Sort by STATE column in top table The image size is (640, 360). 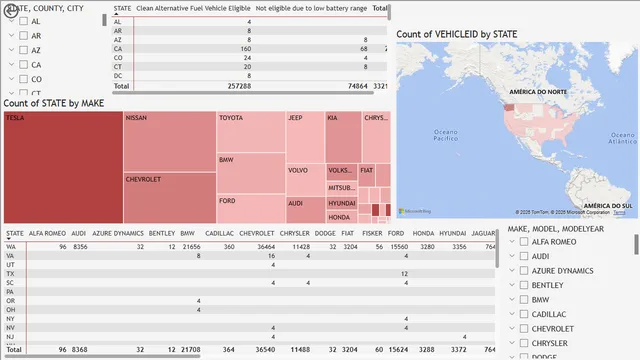[x=122, y=8]
